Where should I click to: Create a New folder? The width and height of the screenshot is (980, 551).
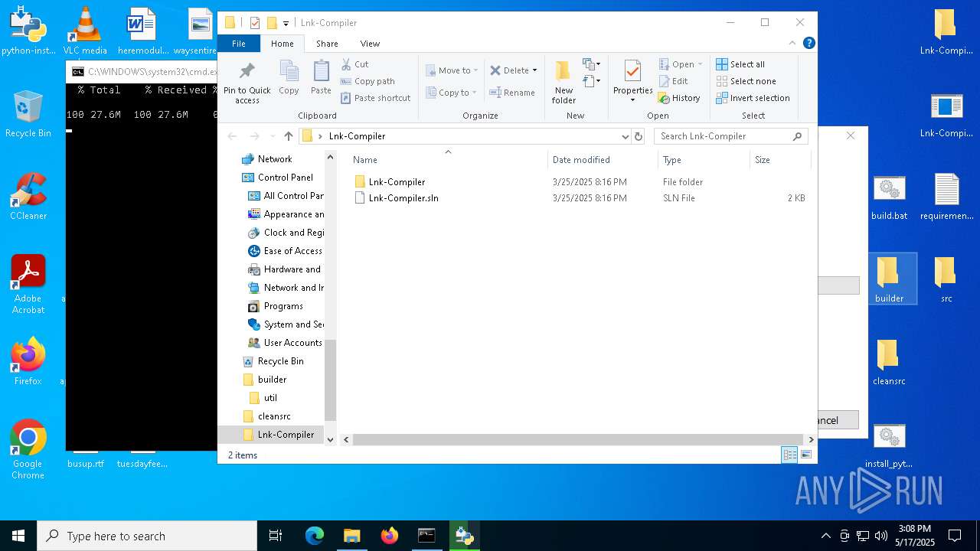point(563,83)
